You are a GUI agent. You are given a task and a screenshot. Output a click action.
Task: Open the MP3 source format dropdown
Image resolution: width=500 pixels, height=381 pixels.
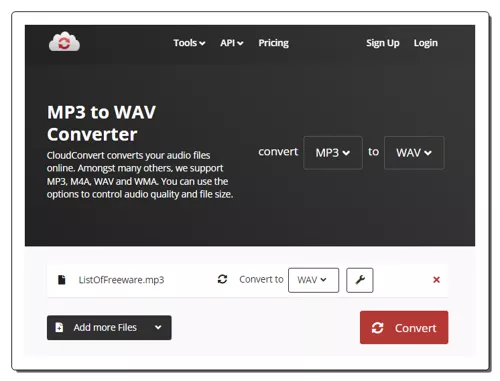click(x=333, y=153)
